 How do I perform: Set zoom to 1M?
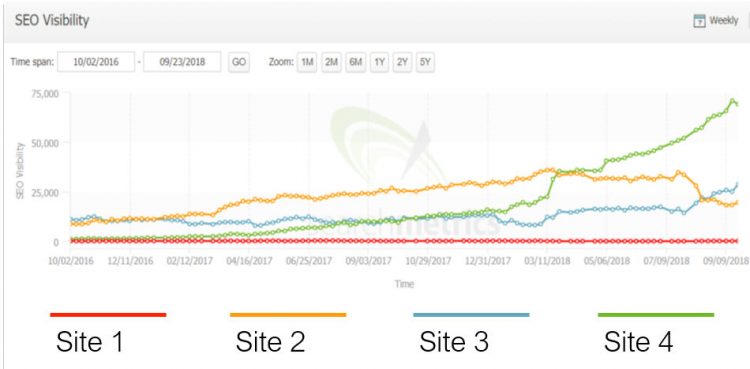click(307, 62)
